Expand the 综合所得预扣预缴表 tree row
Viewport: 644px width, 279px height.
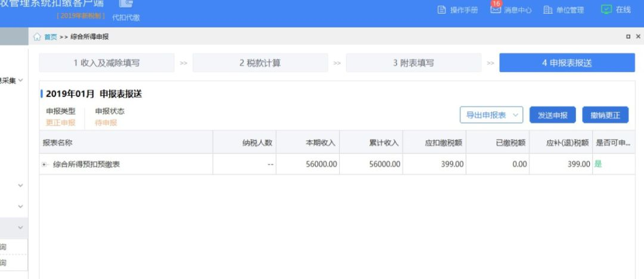(x=45, y=165)
